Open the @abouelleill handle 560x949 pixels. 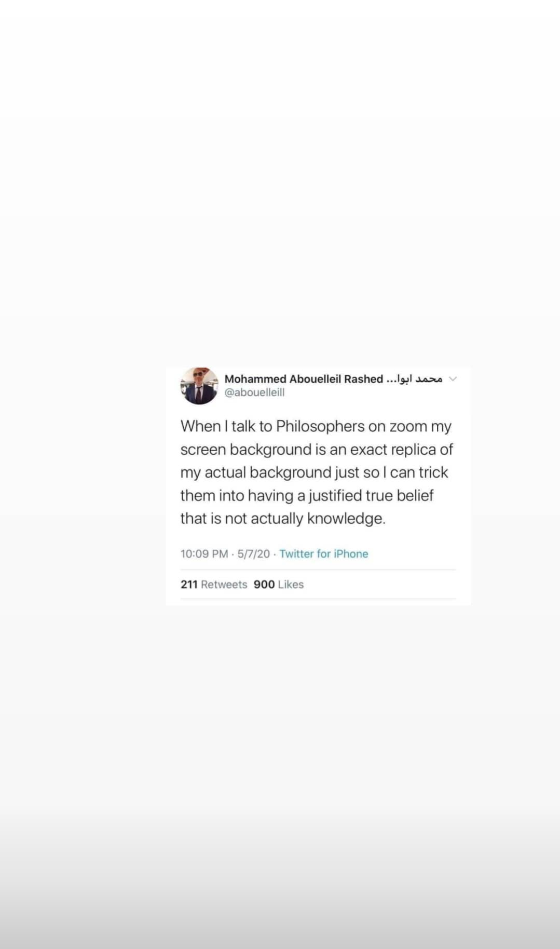click(254, 392)
